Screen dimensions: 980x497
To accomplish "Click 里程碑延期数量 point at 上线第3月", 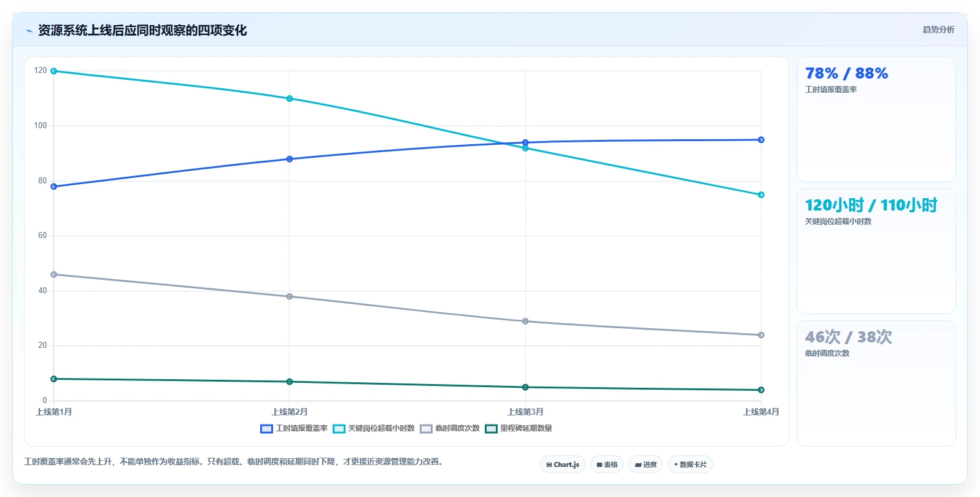I will tap(525, 387).
